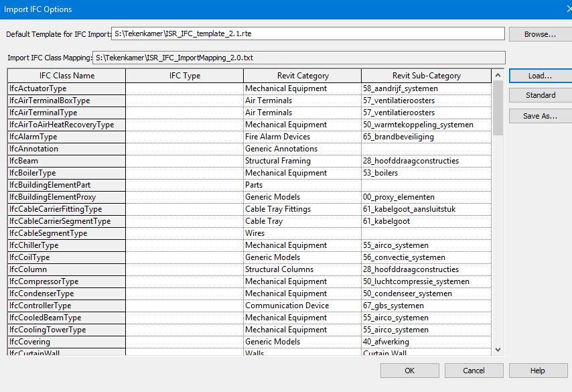
Task: Dismiss the dialog with Cancel
Action: click(474, 371)
